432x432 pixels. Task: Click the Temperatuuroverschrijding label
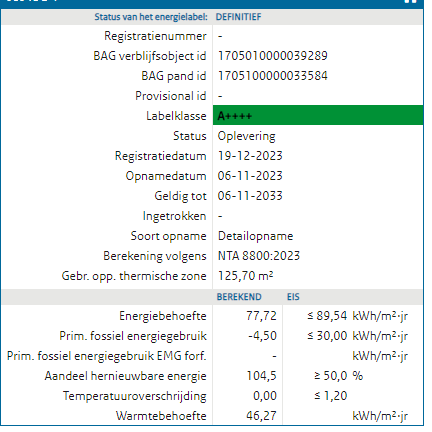(x=134, y=396)
